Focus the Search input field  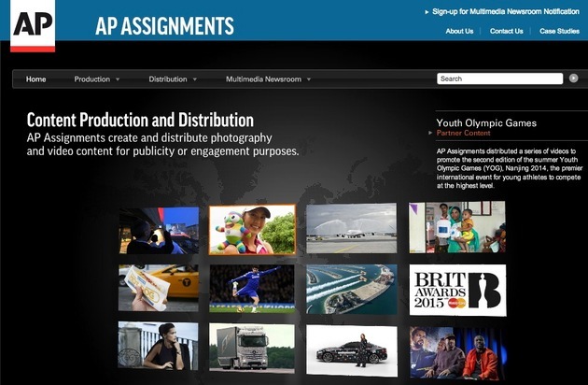click(499, 78)
